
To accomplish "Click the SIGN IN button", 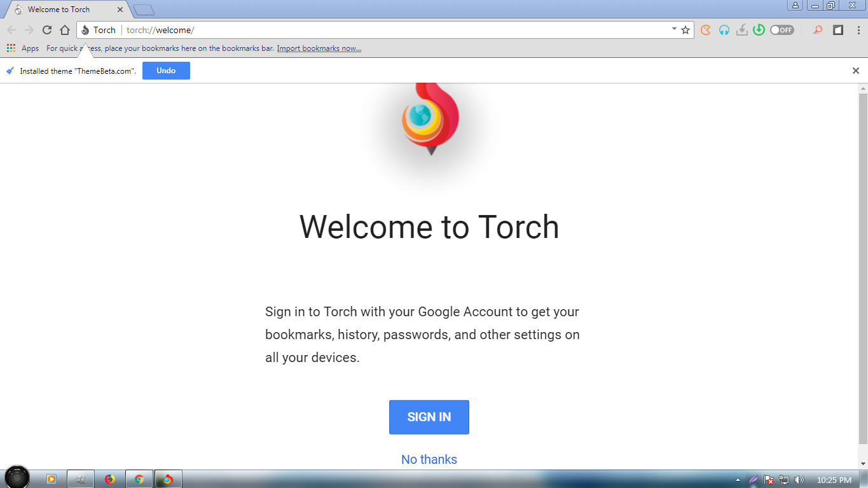I will click(429, 417).
